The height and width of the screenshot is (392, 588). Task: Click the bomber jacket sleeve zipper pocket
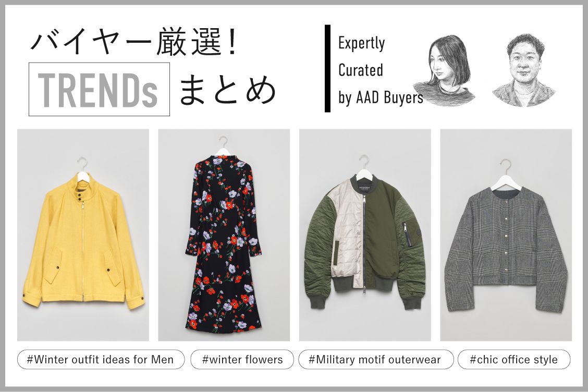pyautogui.click(x=406, y=234)
